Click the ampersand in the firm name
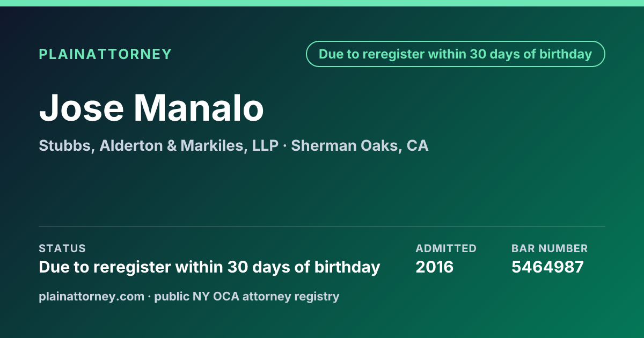The height and width of the screenshot is (338, 644). coord(172,146)
